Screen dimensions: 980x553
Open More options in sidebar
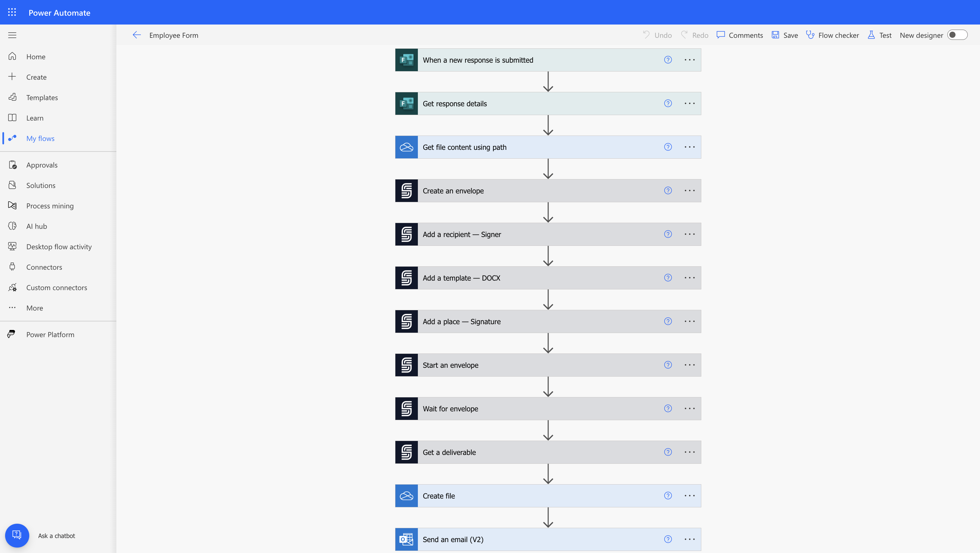click(34, 308)
